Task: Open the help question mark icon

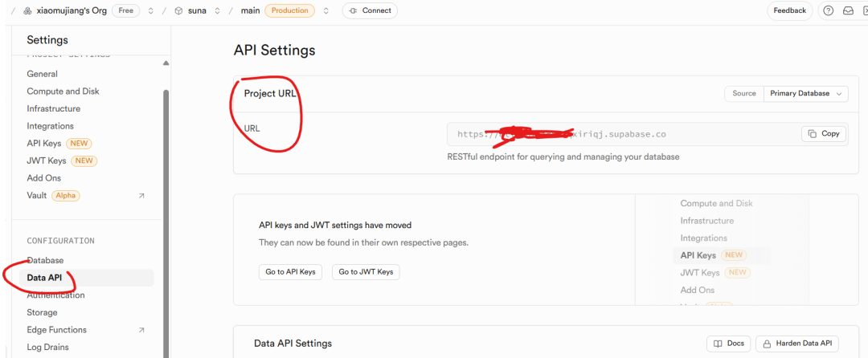Action: tap(828, 10)
